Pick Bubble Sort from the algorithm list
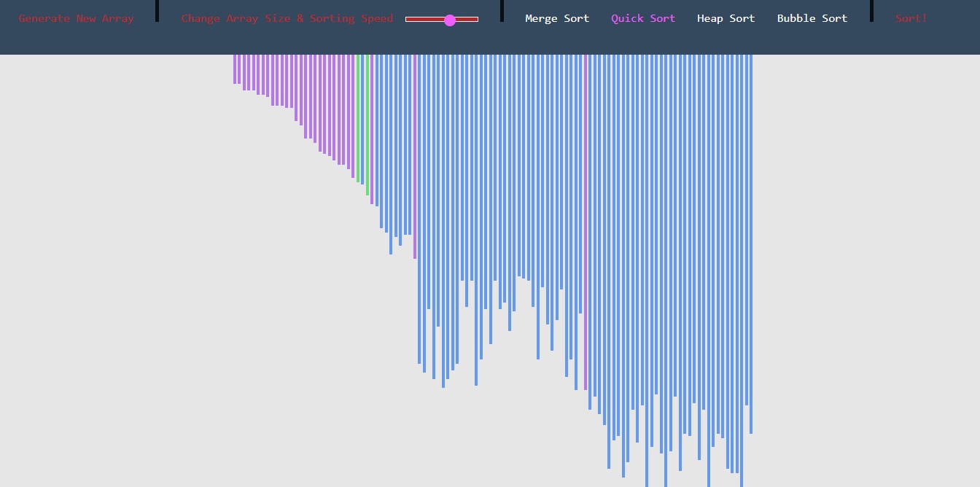The image size is (980, 487). click(812, 18)
